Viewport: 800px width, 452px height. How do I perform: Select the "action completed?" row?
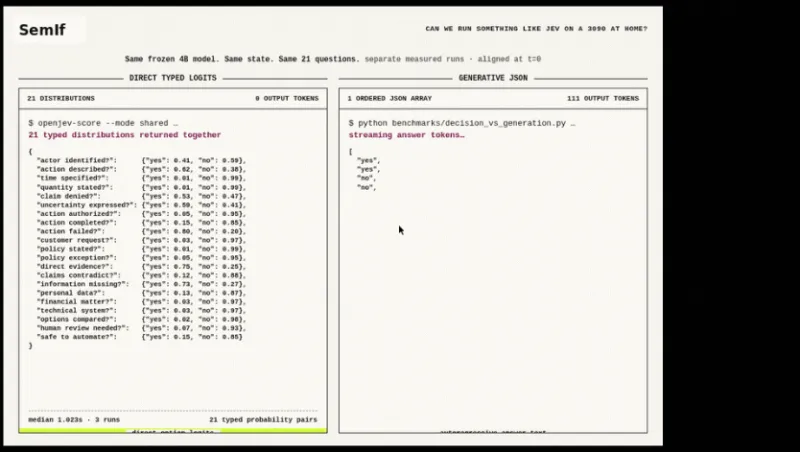tap(141, 222)
